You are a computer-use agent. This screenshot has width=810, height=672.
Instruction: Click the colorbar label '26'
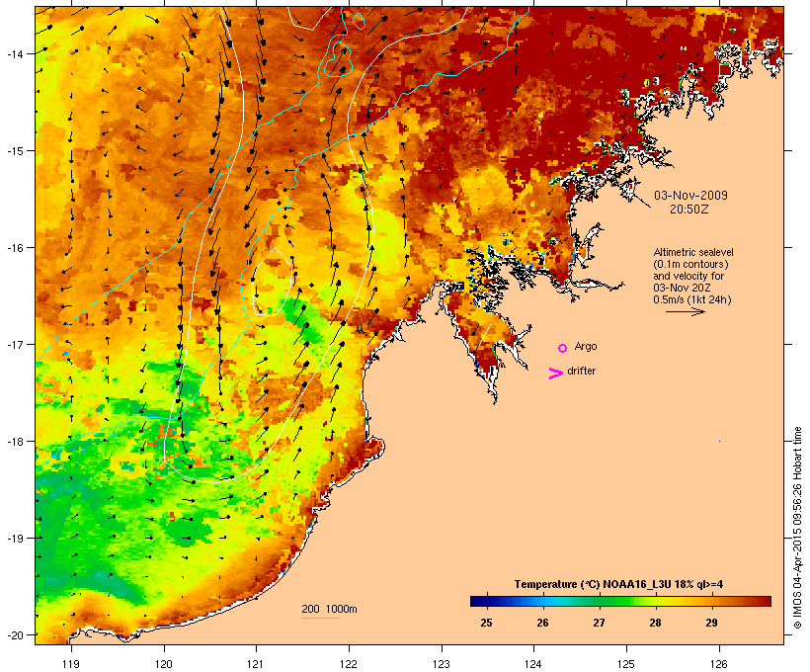click(542, 623)
